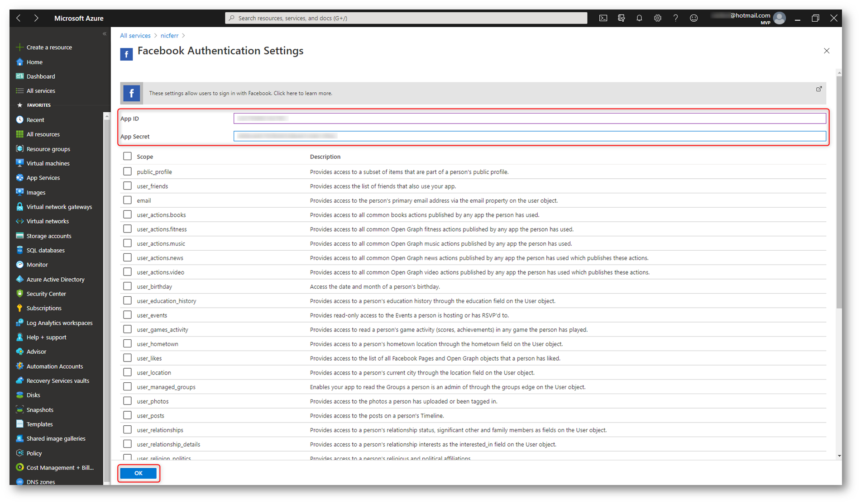Viewport: 861px width, 504px height.
Task: Click the Images icon in sidebar
Action: point(19,192)
